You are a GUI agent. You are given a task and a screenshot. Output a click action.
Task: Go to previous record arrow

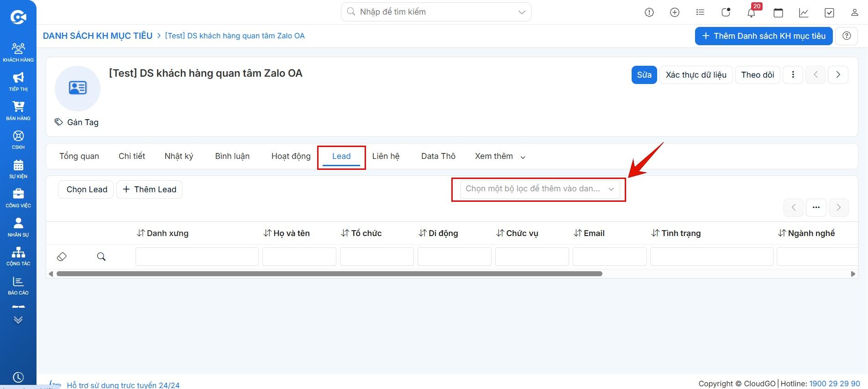click(x=816, y=74)
